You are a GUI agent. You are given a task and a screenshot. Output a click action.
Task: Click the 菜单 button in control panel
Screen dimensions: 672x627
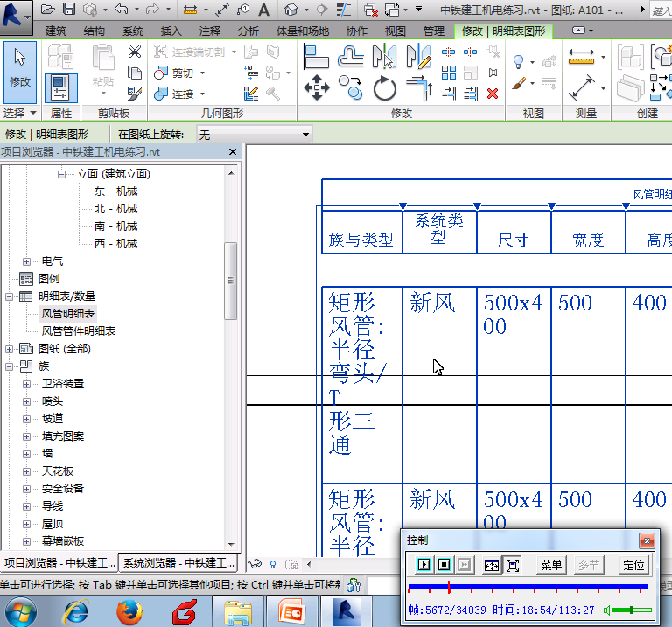pyautogui.click(x=550, y=565)
